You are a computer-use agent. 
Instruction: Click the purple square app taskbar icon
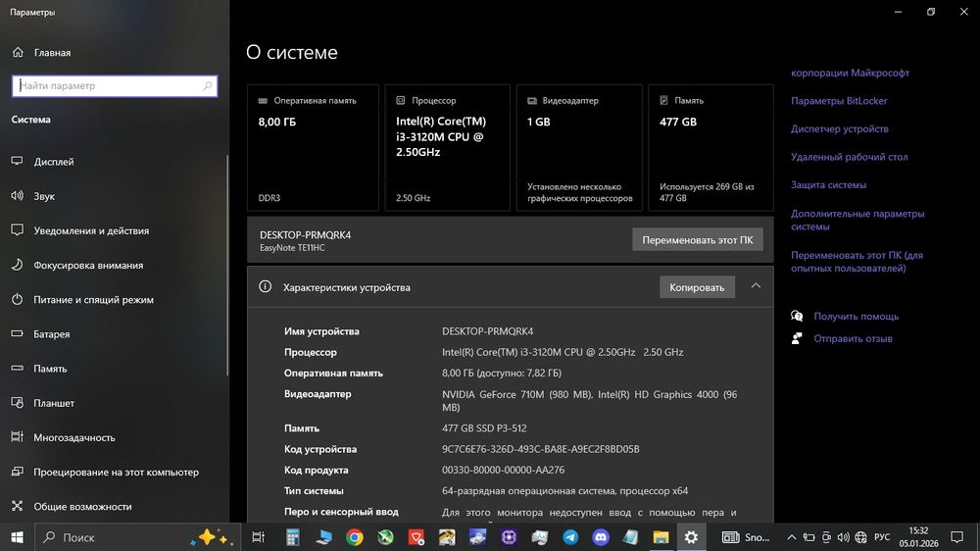[509, 536]
